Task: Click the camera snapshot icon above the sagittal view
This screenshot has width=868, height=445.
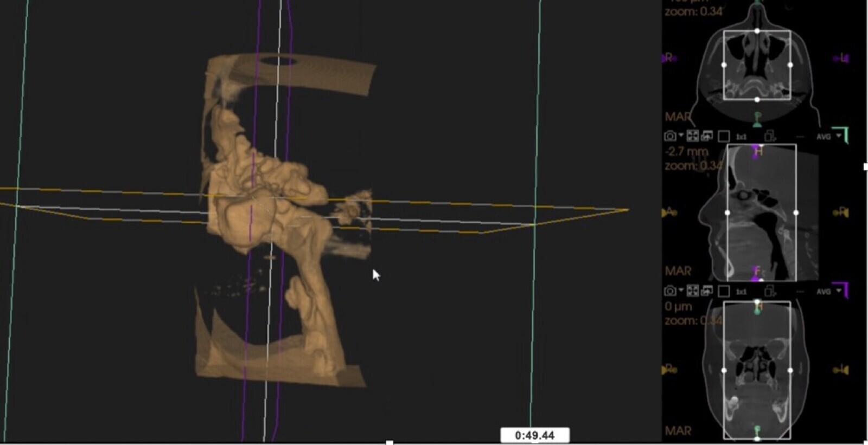Action: 670,136
